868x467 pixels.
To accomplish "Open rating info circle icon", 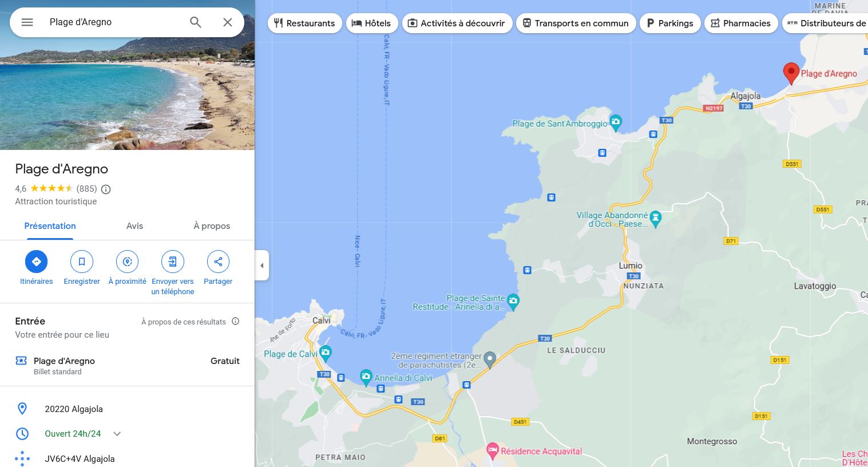I will pyautogui.click(x=106, y=189).
